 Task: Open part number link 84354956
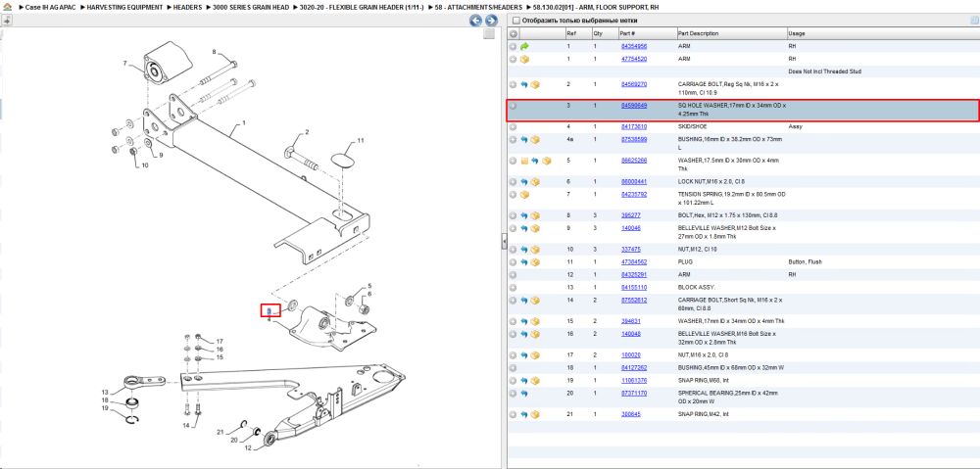(634, 46)
